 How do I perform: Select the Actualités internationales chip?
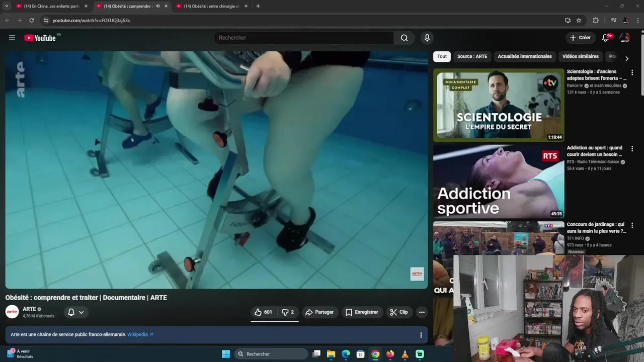[x=525, y=56]
